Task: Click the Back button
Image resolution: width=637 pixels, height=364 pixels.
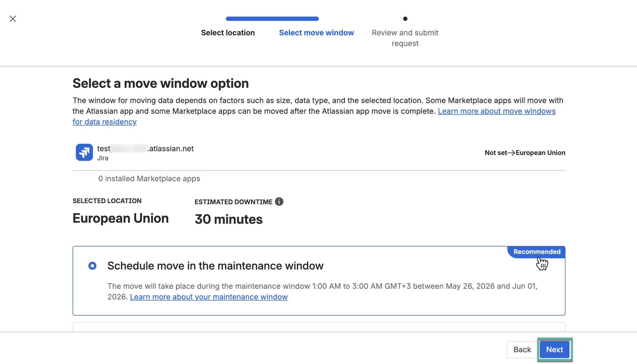Action: 522,349
